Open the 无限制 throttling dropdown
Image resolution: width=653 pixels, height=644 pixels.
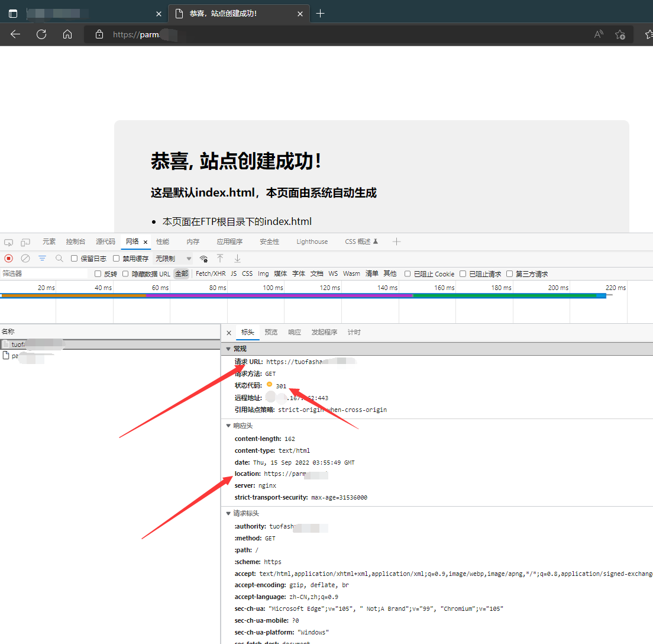pos(173,259)
